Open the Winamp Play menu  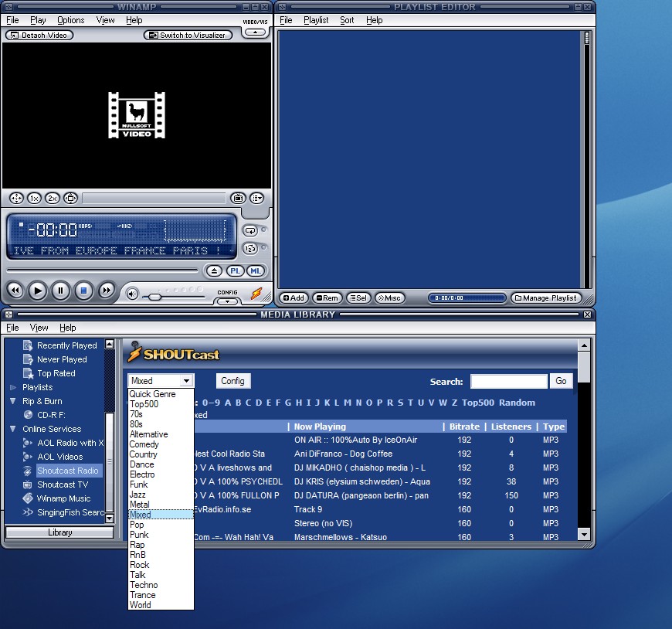[38, 20]
